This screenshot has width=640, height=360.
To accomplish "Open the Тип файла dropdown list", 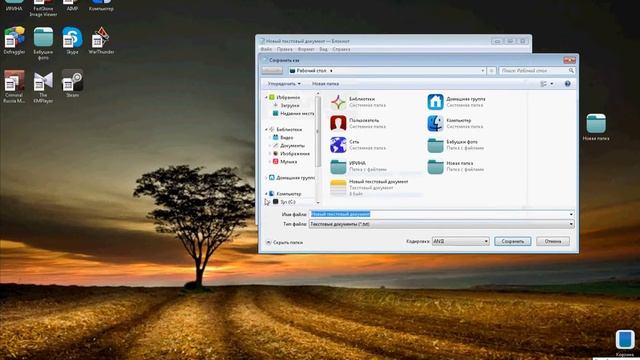I will 441,224.
